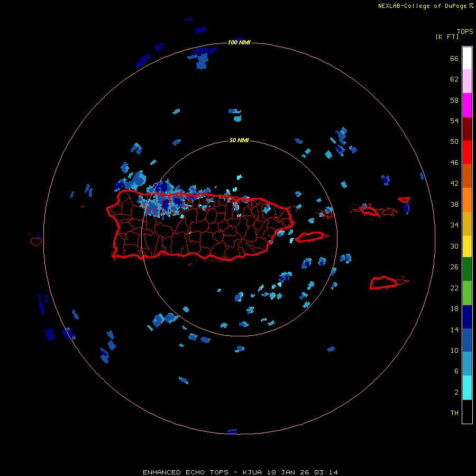The height and width of the screenshot is (476, 476).
Task: Select the cyan legend swatch
Action: click(x=467, y=388)
